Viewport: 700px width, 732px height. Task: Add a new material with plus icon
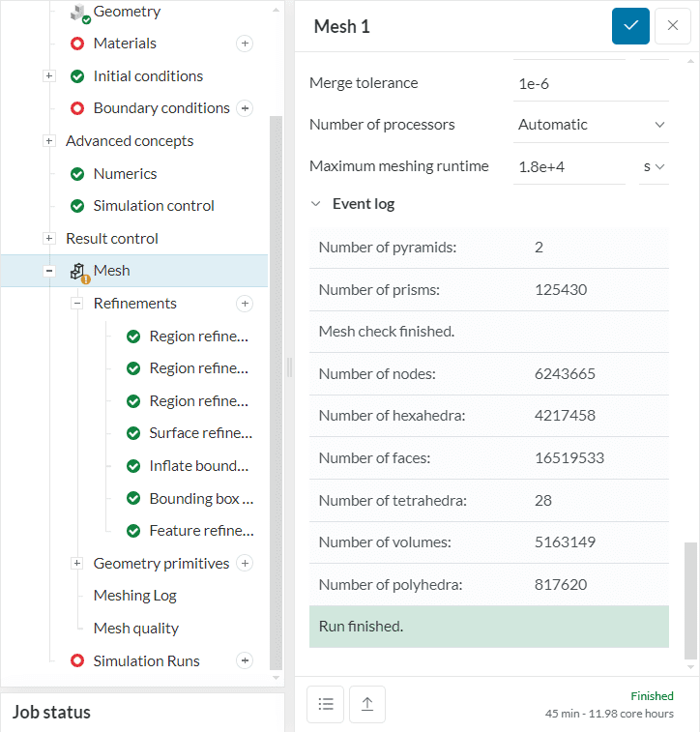(245, 44)
